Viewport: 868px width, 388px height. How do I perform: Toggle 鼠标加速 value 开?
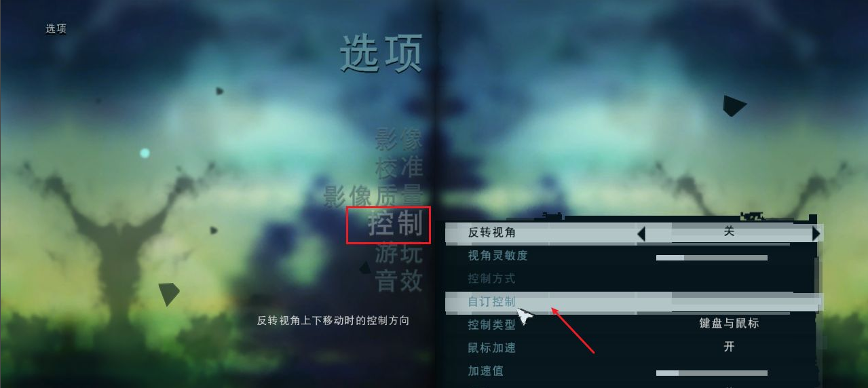point(729,347)
